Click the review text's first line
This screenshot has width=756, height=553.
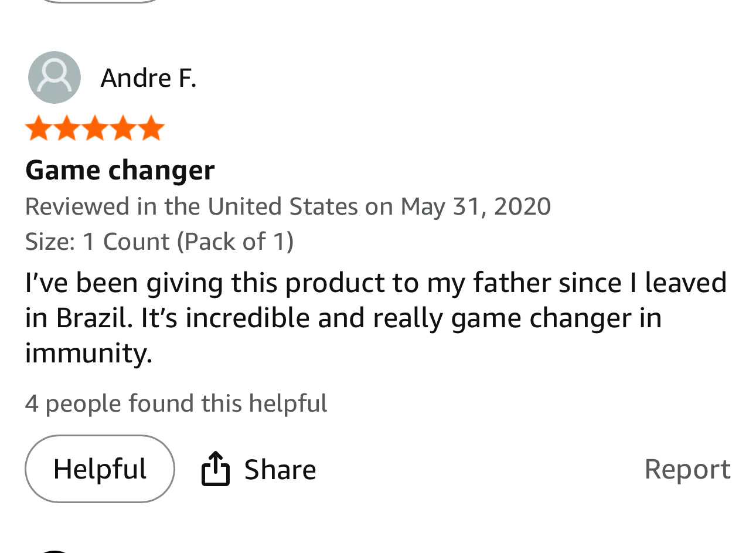(x=375, y=282)
